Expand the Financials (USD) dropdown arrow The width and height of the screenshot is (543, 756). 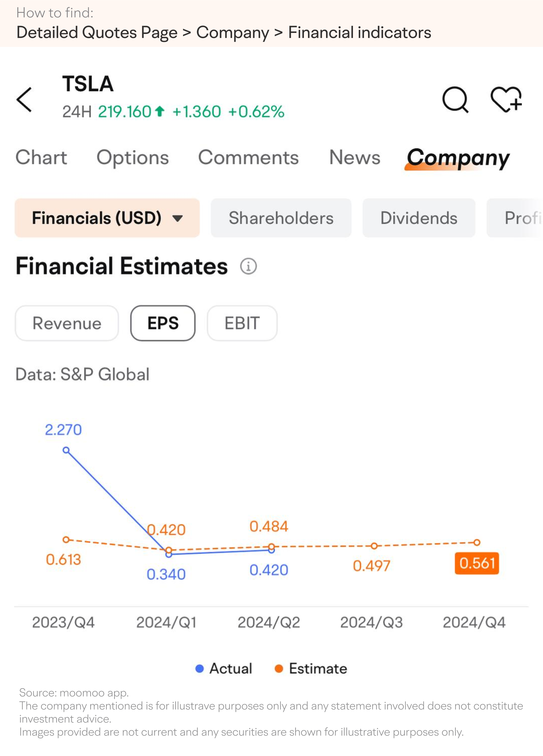(178, 218)
